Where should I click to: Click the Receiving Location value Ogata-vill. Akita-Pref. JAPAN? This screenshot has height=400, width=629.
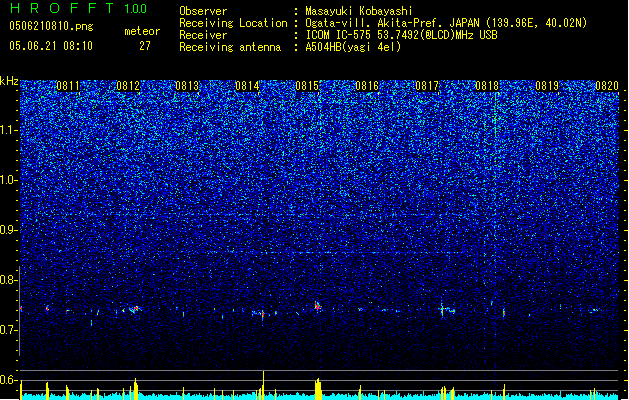[x=392, y=23]
